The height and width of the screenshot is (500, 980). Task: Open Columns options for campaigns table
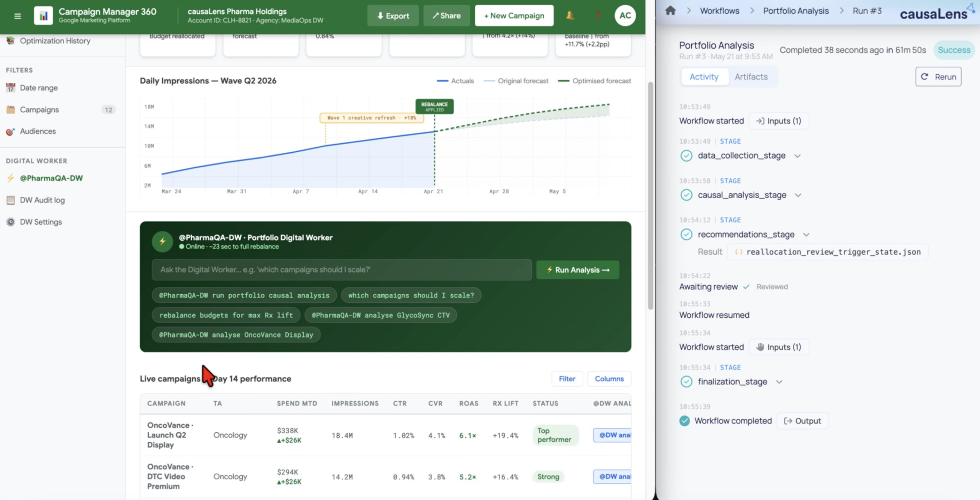click(609, 379)
